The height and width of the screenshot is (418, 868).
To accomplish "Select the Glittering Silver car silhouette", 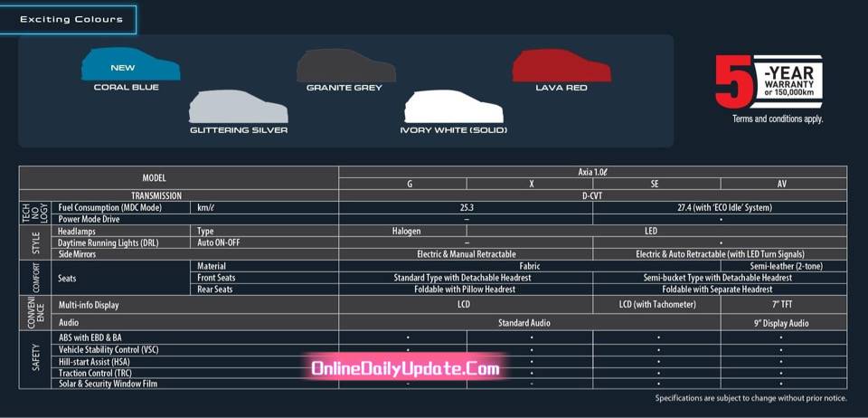I will pyautogui.click(x=239, y=106).
